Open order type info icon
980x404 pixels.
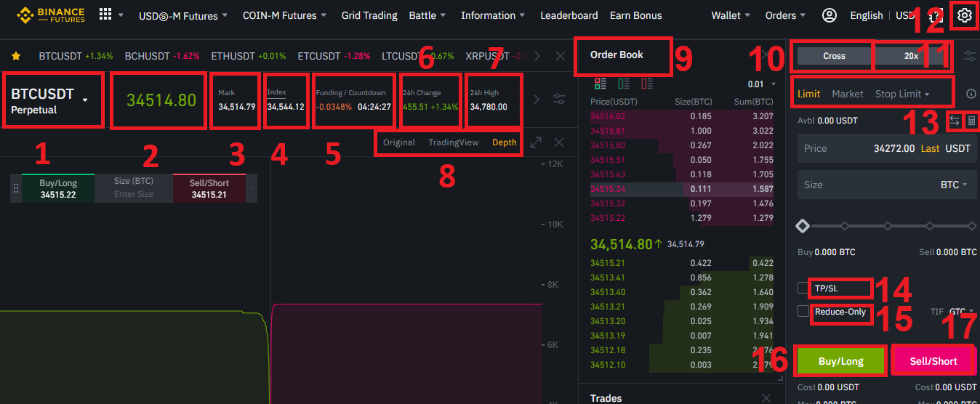pos(971,94)
